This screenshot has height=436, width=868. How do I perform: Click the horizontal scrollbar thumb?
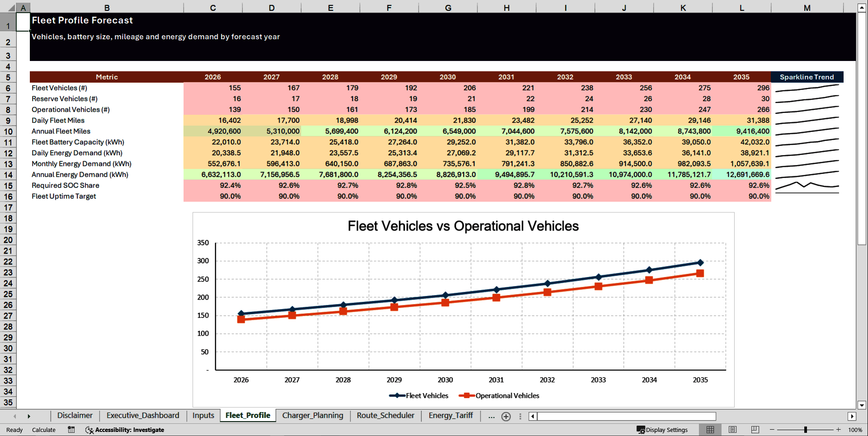627,416
